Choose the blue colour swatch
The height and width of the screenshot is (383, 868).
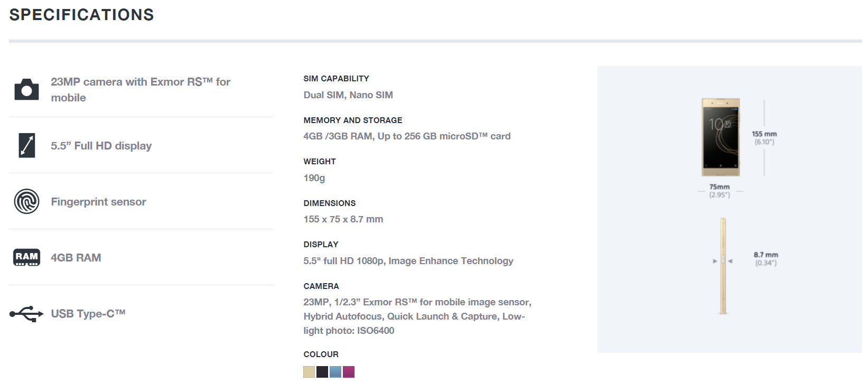click(x=335, y=372)
